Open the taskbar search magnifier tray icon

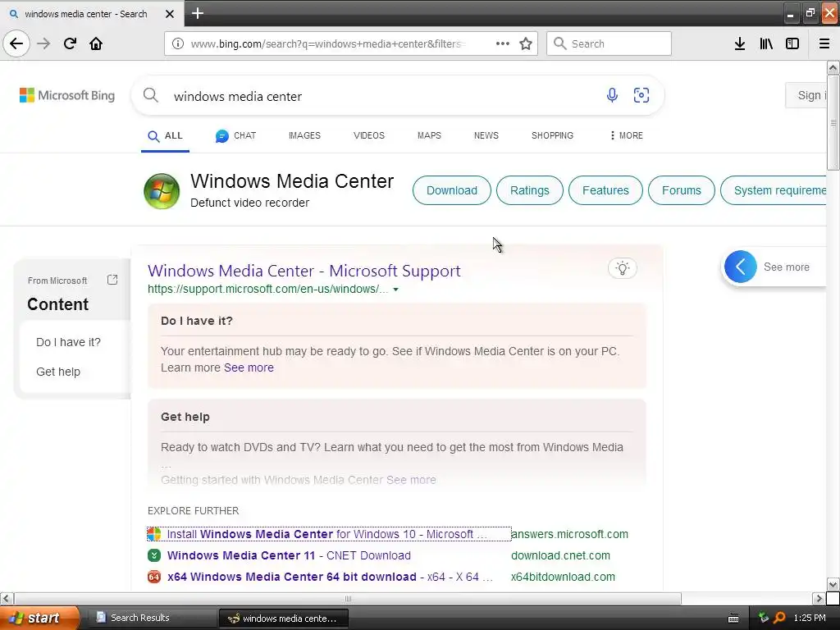coord(780,618)
